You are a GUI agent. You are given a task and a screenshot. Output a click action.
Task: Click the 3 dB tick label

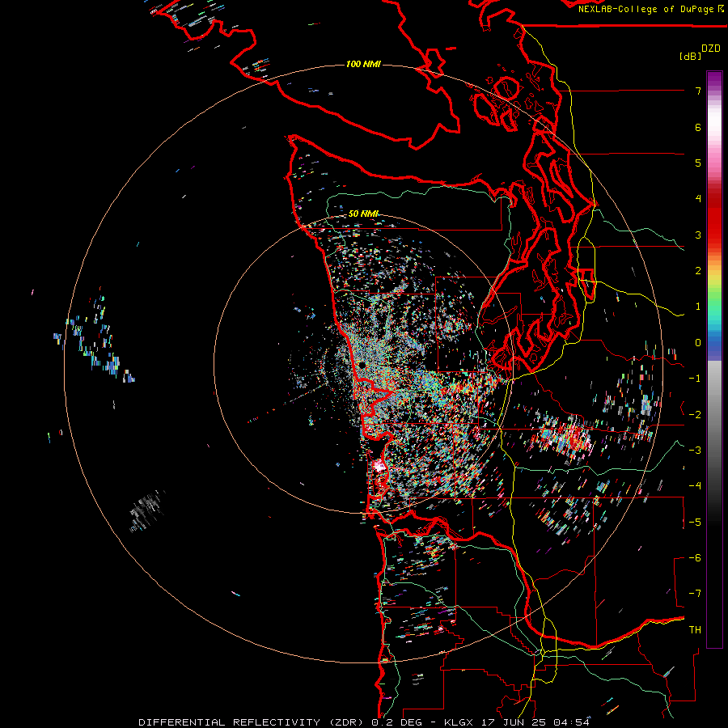(698, 235)
